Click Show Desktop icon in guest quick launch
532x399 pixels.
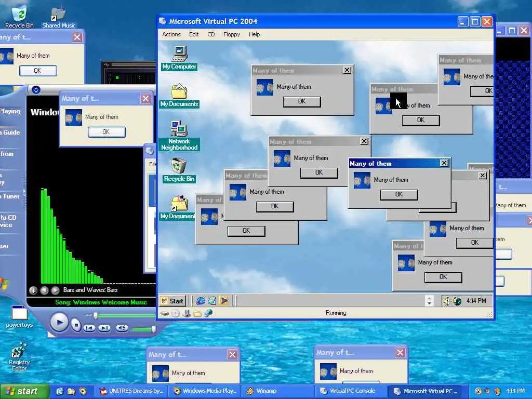(212, 301)
